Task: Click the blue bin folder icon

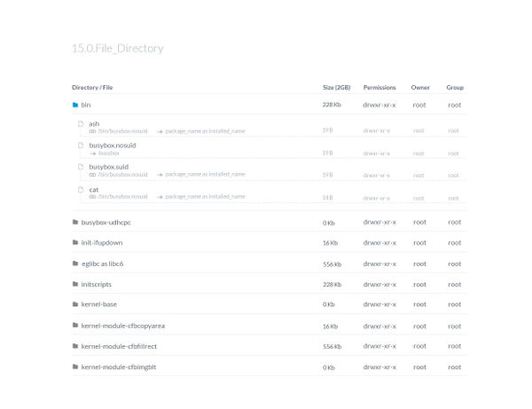Action: (x=75, y=105)
